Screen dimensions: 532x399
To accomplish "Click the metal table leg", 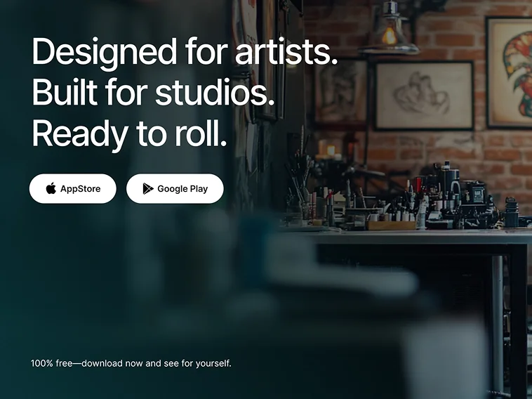I will [x=498, y=325].
